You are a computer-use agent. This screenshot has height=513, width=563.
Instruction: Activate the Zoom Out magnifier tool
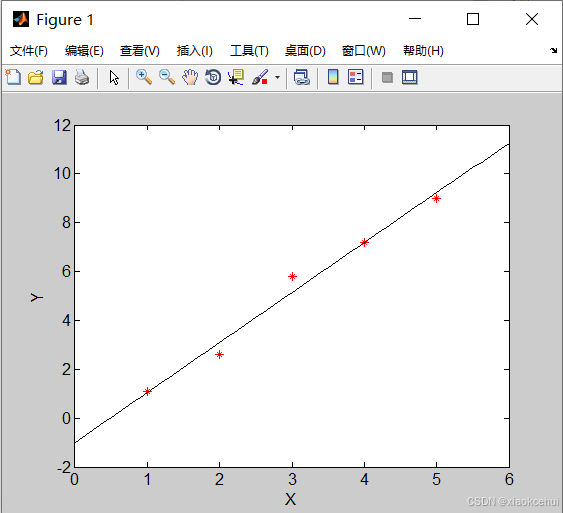click(x=167, y=77)
